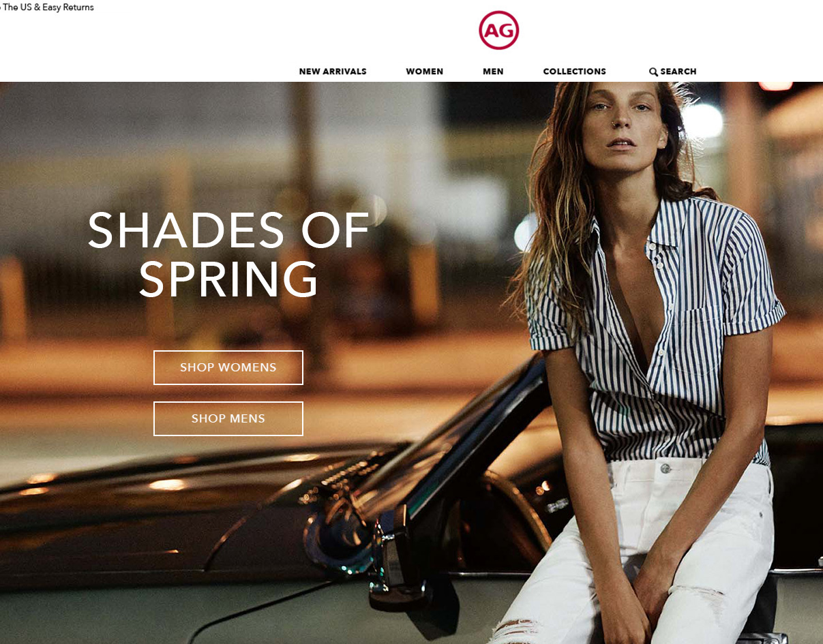This screenshot has width=823, height=644.
Task: Open the WOMEN menu item
Action: click(x=424, y=72)
